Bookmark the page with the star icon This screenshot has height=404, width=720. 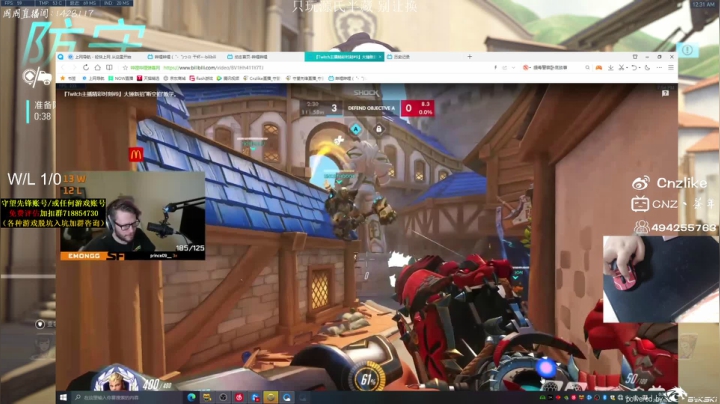click(x=125, y=67)
